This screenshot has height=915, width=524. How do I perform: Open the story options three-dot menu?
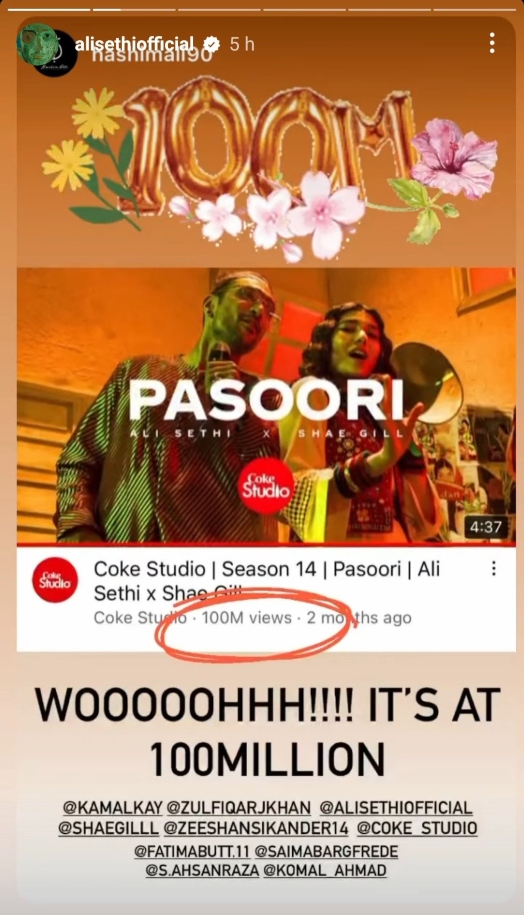pyautogui.click(x=492, y=43)
